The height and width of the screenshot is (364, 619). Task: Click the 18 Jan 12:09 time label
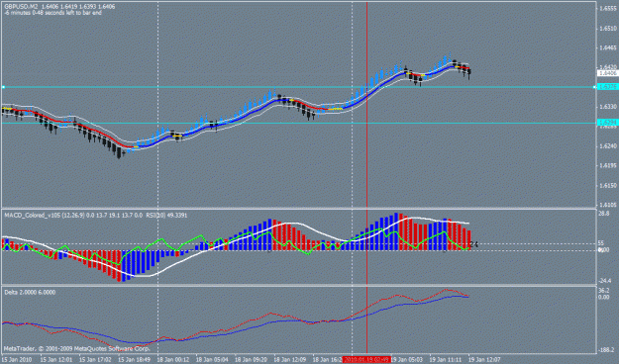pos(290,360)
